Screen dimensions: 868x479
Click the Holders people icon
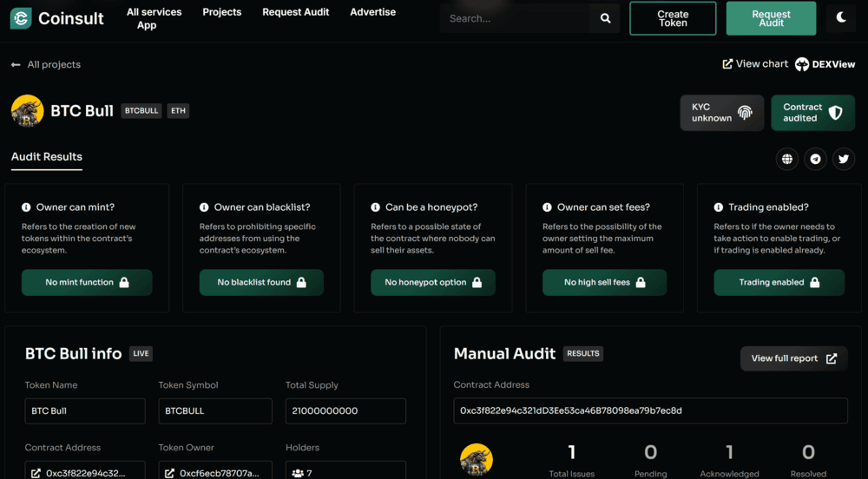point(298,473)
